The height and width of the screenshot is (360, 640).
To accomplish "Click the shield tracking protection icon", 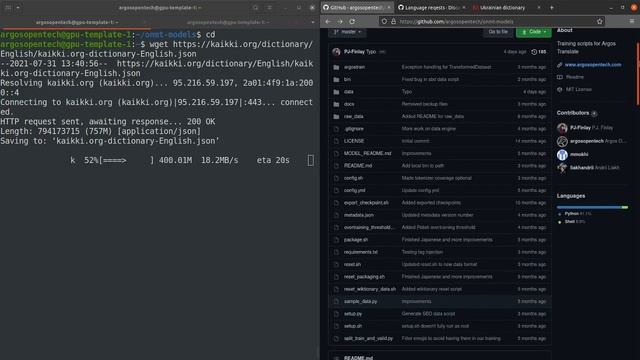I will coord(384,21).
